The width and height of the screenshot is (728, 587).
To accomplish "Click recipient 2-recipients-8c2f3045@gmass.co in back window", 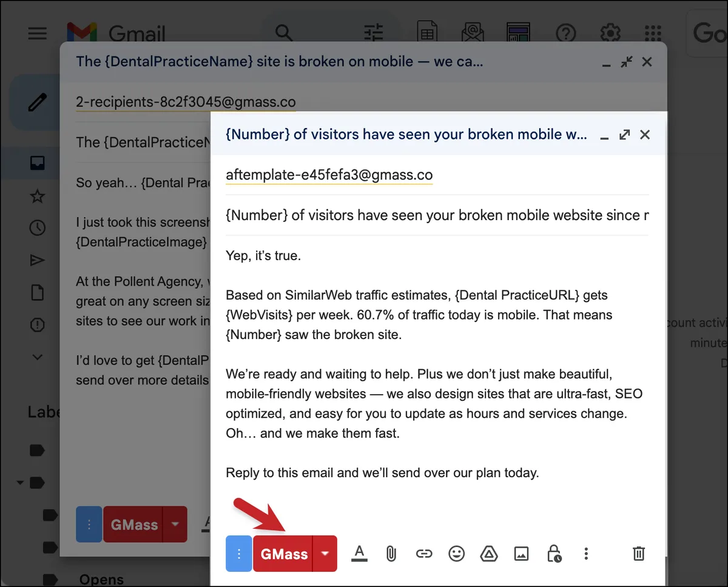I will 186,102.
